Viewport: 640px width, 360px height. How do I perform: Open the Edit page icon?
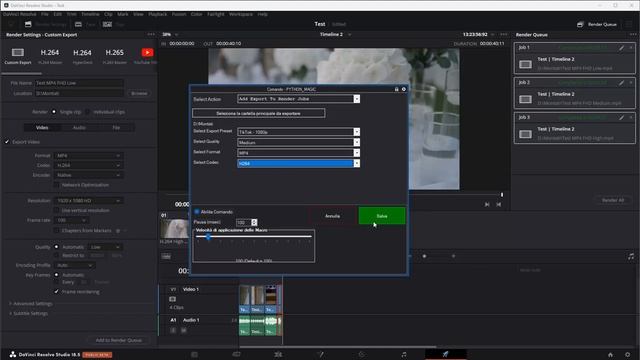click(278, 354)
